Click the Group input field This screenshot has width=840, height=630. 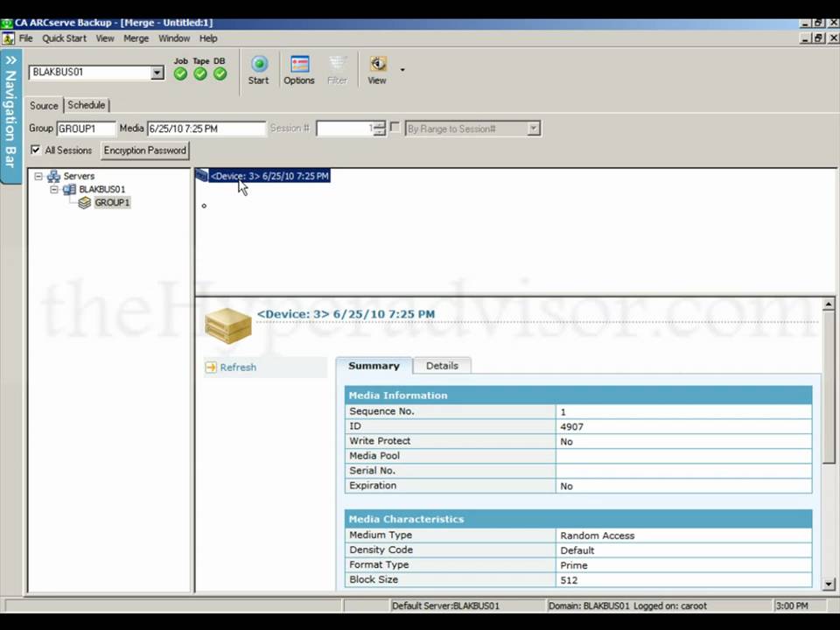click(87, 129)
